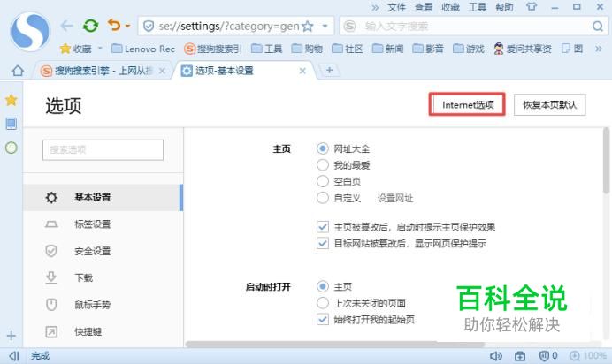Click the Sogou search engine logo icon
This screenshot has height=364, width=612.
[x=349, y=27]
